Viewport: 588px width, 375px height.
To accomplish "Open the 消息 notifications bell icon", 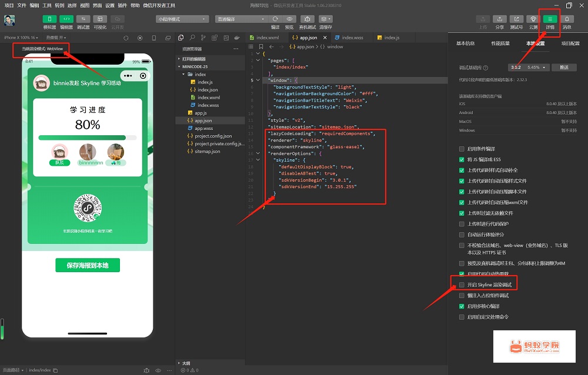I will click(567, 19).
